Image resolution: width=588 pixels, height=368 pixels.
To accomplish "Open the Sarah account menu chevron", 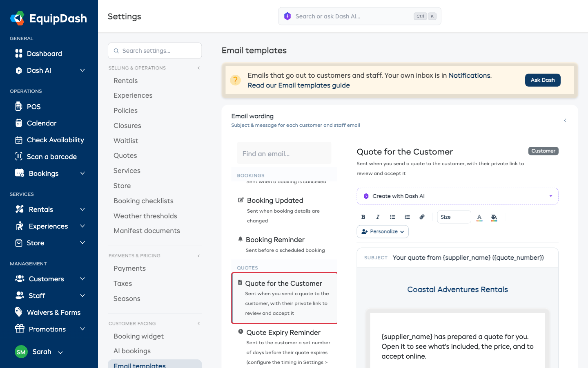I will [x=60, y=352].
